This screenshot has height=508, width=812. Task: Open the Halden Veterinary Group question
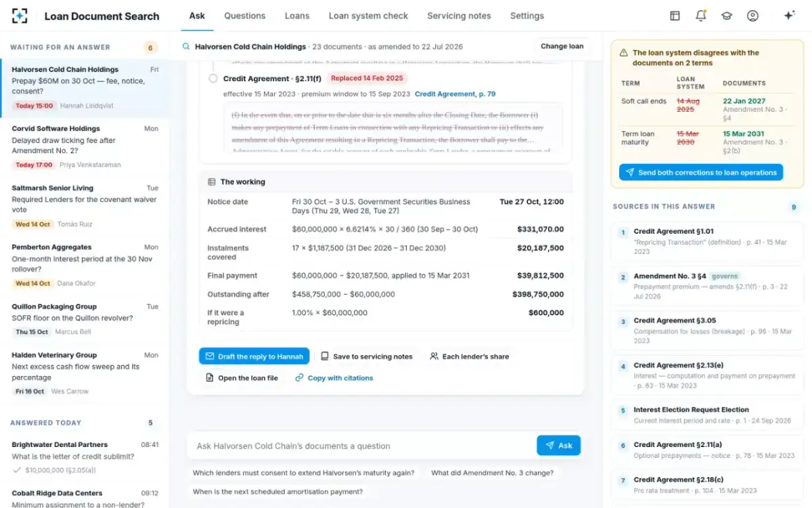pos(85,373)
